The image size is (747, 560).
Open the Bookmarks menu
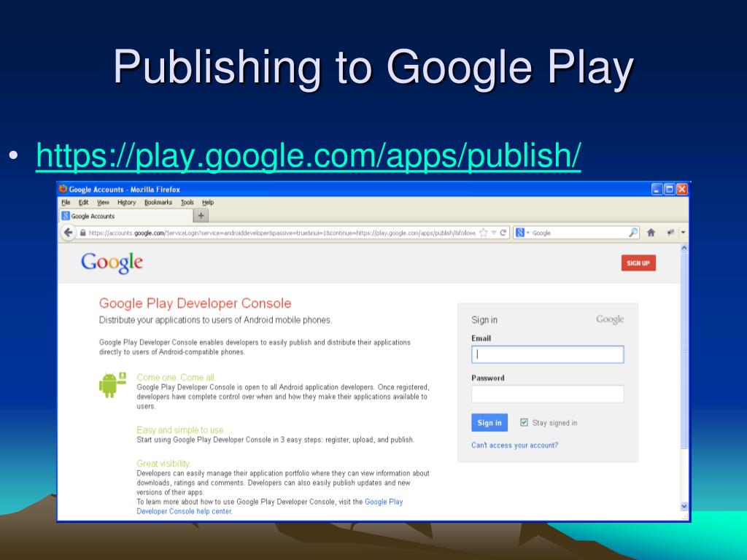click(158, 203)
